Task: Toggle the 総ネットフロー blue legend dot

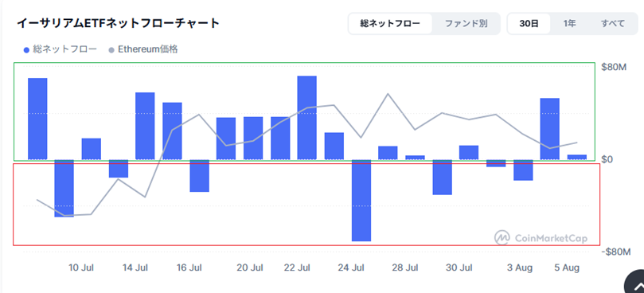Action: (x=27, y=50)
